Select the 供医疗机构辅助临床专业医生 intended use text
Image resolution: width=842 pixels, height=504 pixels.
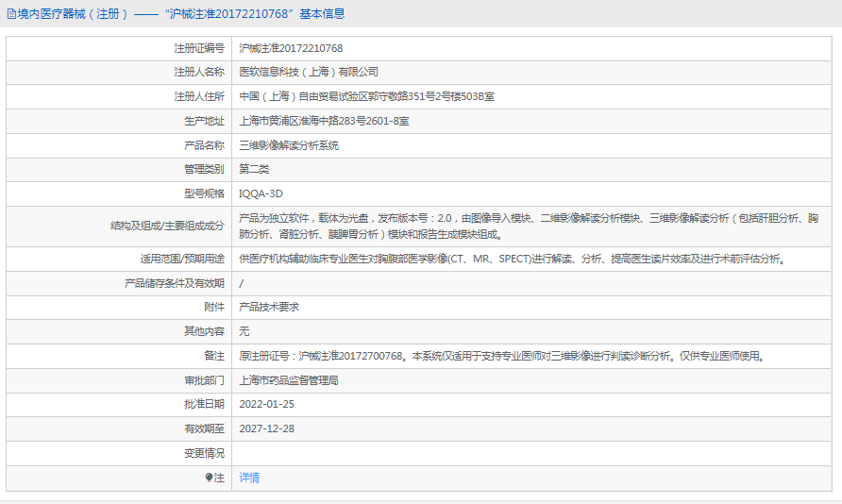point(514,259)
